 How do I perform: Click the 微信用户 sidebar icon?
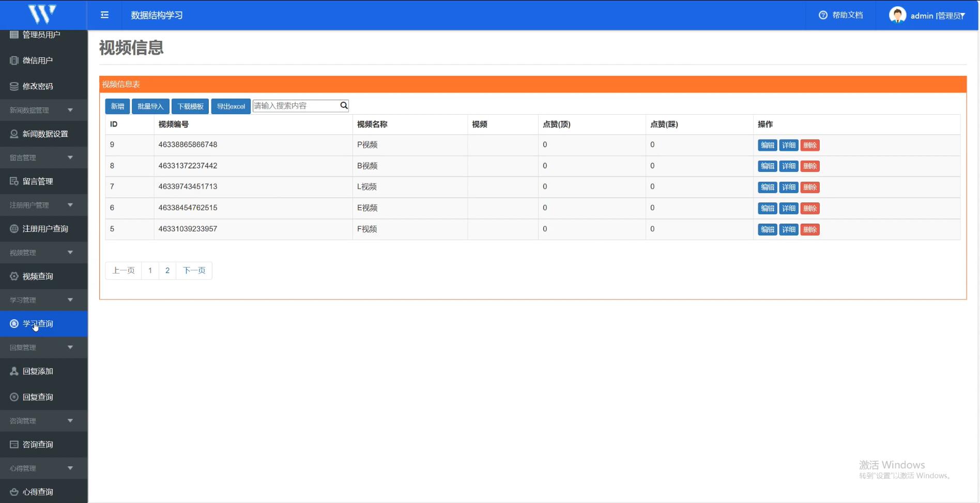(14, 60)
